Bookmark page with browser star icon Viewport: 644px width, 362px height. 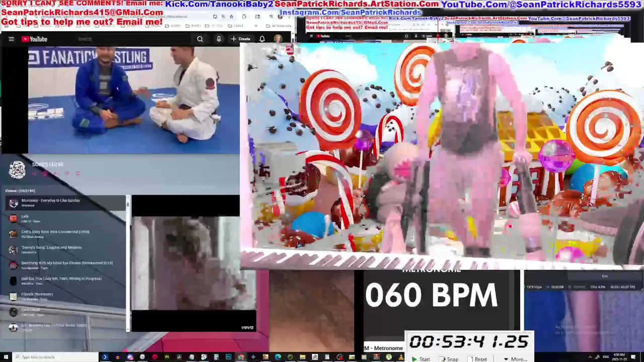click(x=231, y=17)
